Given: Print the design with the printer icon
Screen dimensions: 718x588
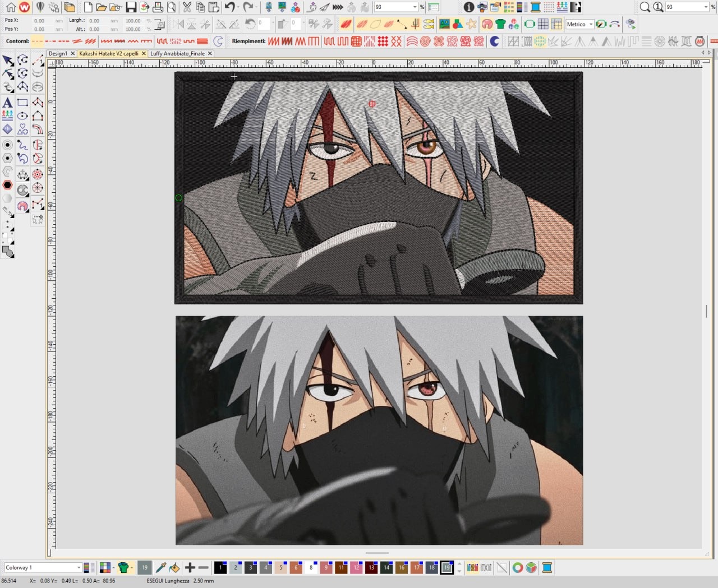Looking at the screenshot, I should (158, 7).
